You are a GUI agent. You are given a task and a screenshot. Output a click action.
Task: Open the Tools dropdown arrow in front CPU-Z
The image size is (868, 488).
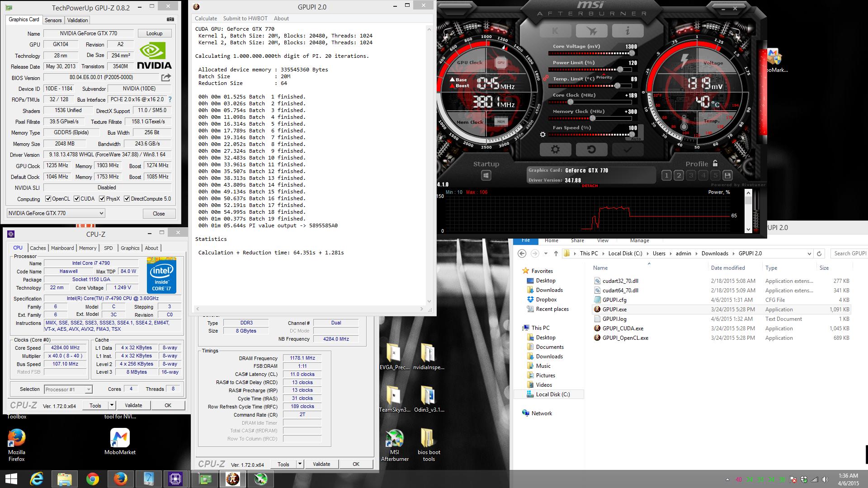[112, 405]
